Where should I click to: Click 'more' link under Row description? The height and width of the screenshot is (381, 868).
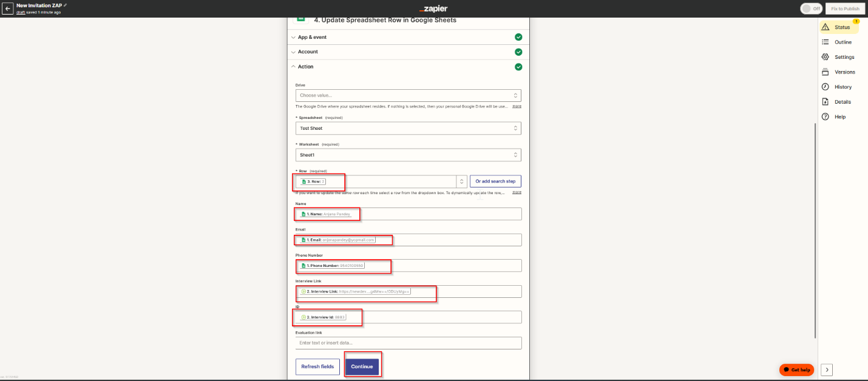(x=517, y=192)
